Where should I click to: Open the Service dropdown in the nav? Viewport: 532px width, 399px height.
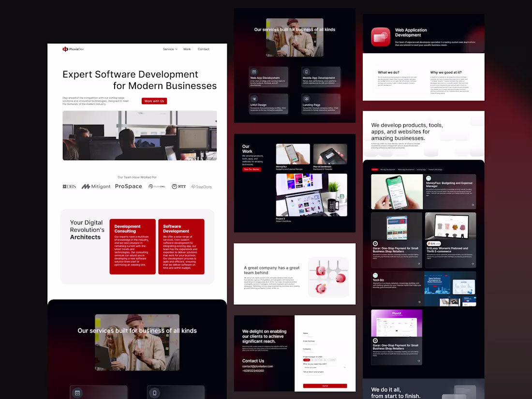tap(170, 49)
